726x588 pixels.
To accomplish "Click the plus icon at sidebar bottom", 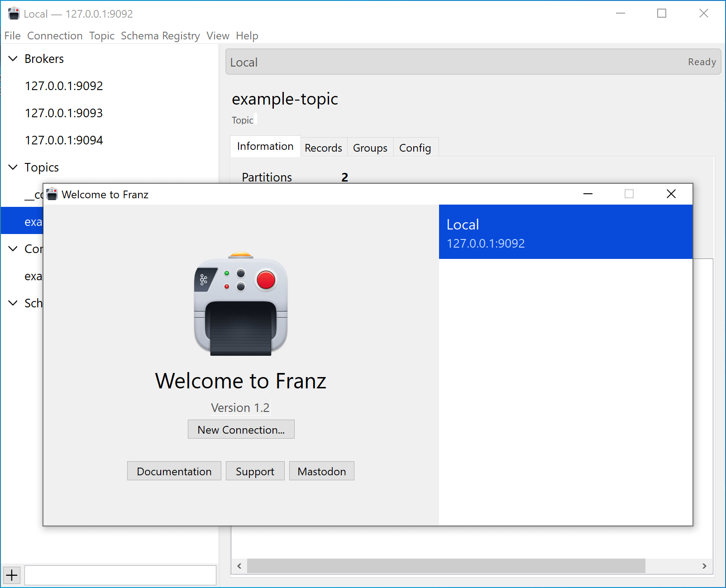I will [12, 575].
